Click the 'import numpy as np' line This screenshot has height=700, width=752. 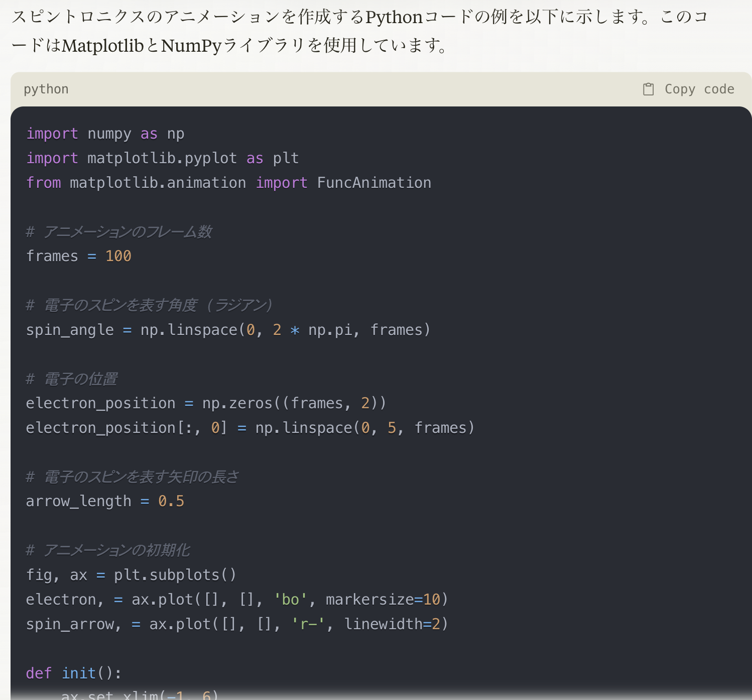[105, 134]
